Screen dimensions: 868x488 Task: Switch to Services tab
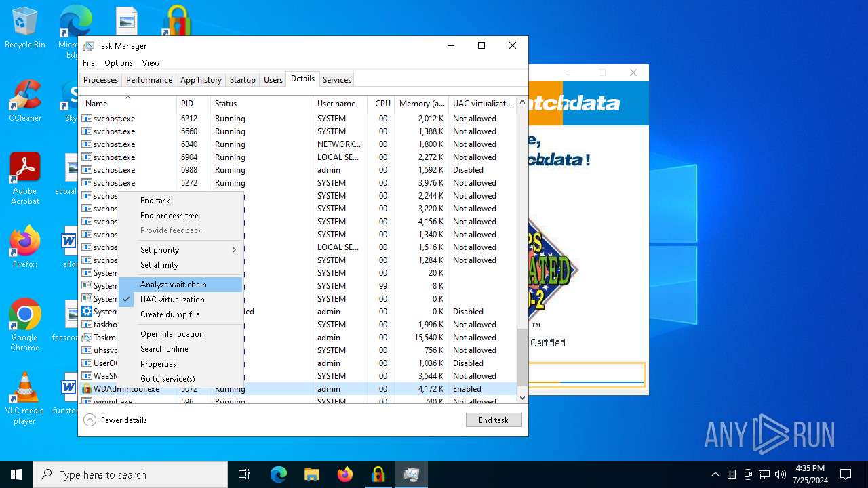[x=337, y=80]
